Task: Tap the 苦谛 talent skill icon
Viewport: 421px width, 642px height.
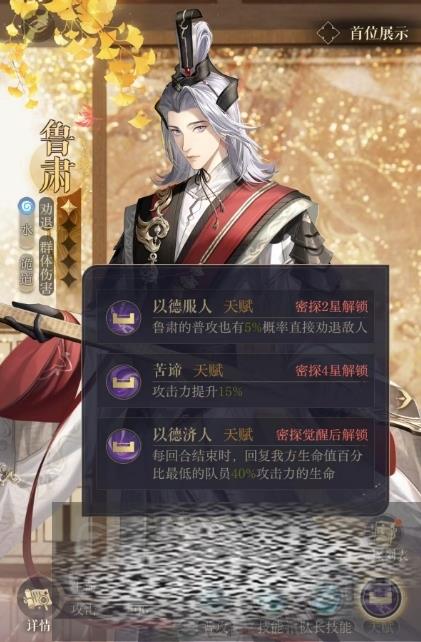Action: tap(124, 382)
